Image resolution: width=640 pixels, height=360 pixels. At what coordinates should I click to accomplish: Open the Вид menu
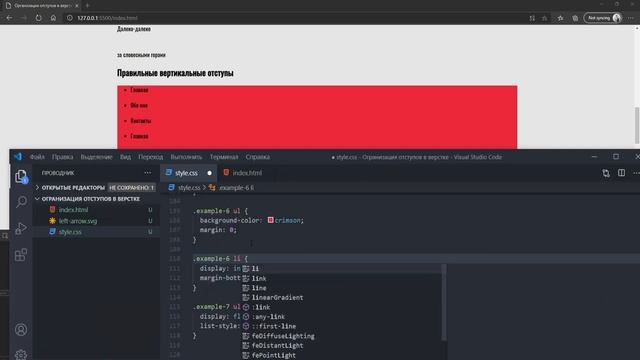click(x=125, y=157)
